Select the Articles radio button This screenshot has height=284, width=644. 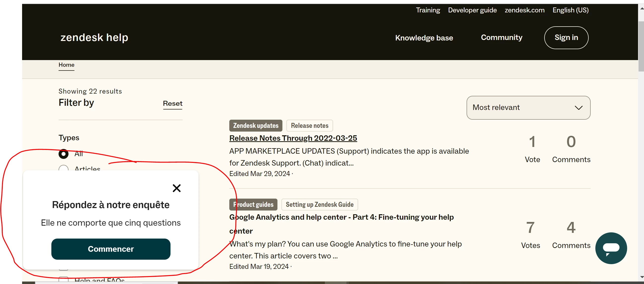[x=64, y=169]
